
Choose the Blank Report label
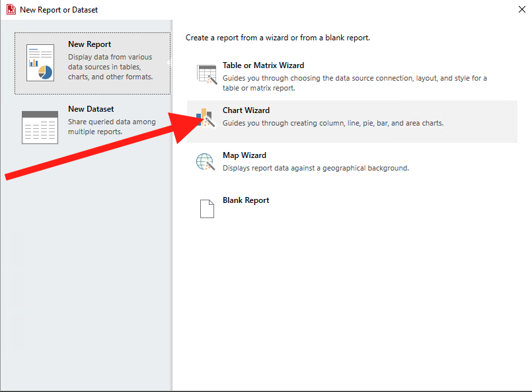point(246,200)
